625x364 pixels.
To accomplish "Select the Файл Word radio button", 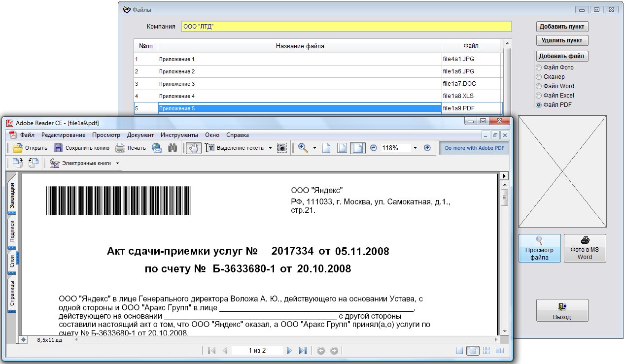I will point(539,86).
